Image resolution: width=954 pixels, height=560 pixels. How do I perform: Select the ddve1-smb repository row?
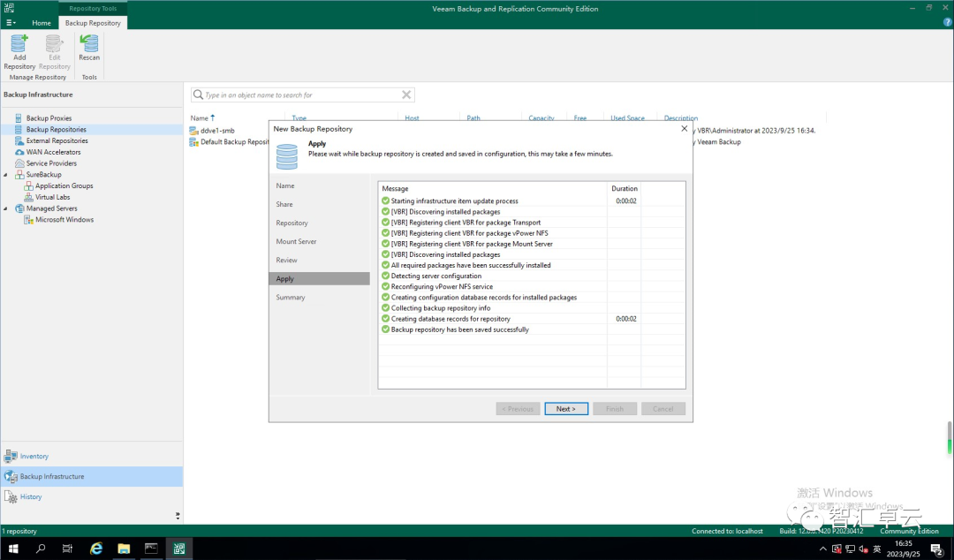pos(217,130)
